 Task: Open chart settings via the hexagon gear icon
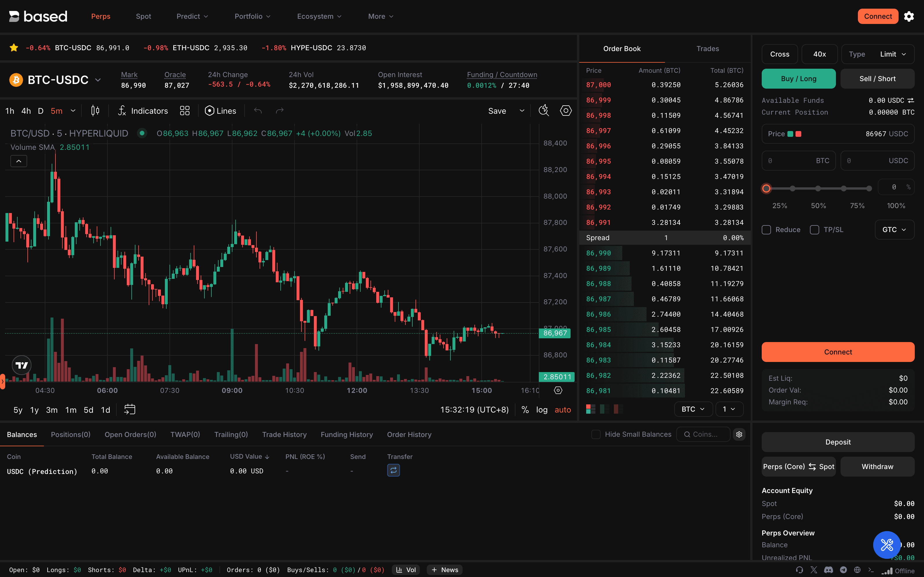tap(566, 111)
